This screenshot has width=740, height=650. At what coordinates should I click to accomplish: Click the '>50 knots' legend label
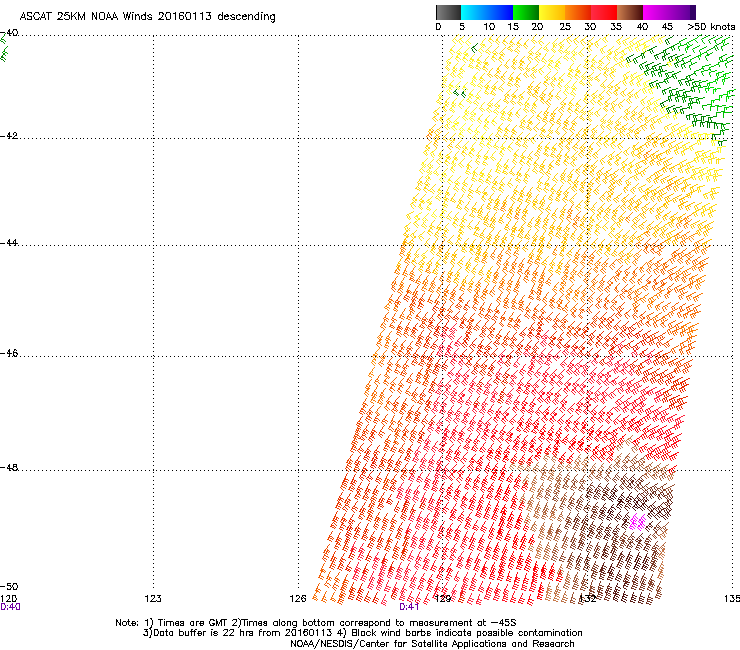coord(711,27)
